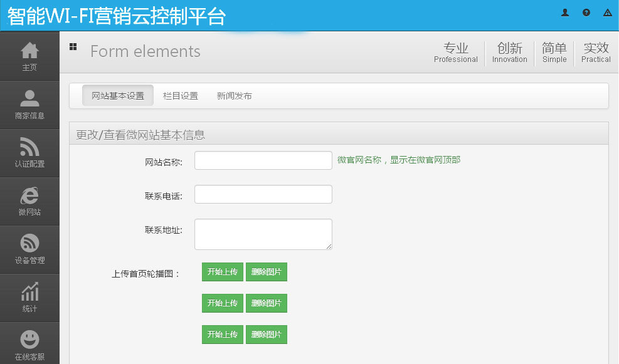Focus the 联系电话 text field
Image resolution: width=619 pixels, height=364 pixels.
click(x=263, y=194)
